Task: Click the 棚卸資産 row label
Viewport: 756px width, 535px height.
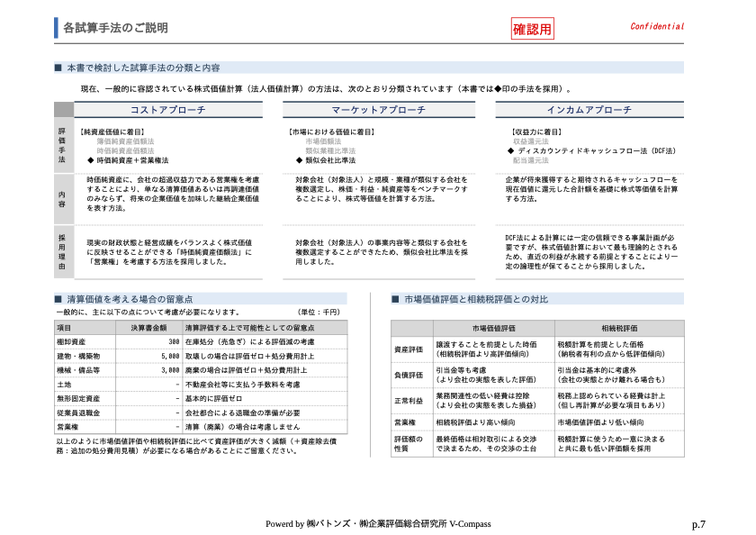Action: click(x=71, y=341)
